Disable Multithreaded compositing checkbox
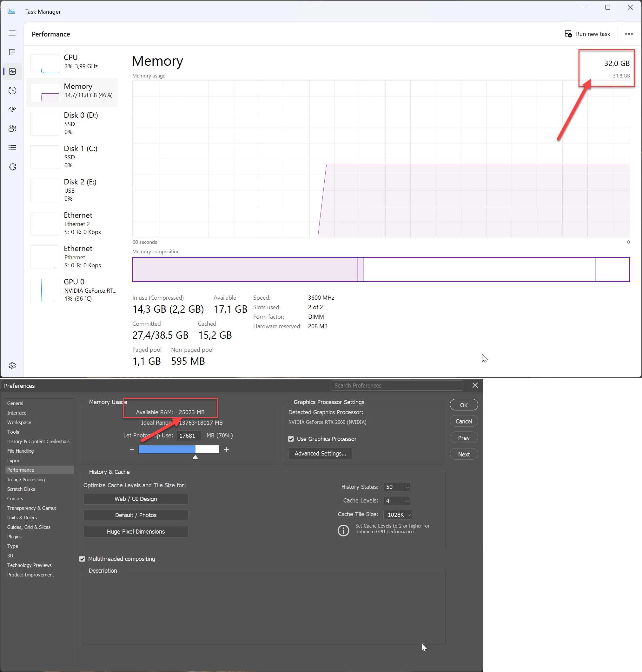Screen dimensions: 642x672 [82, 559]
